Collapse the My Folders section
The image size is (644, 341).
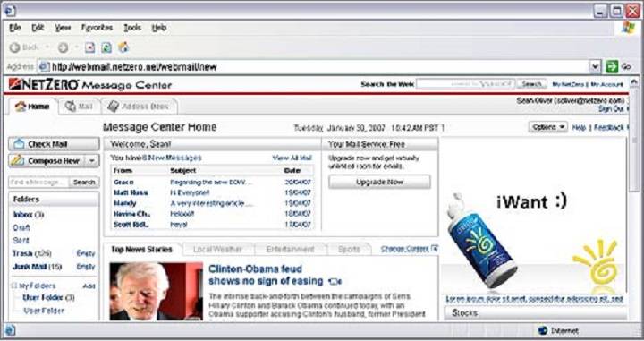pyautogui.click(x=13, y=286)
